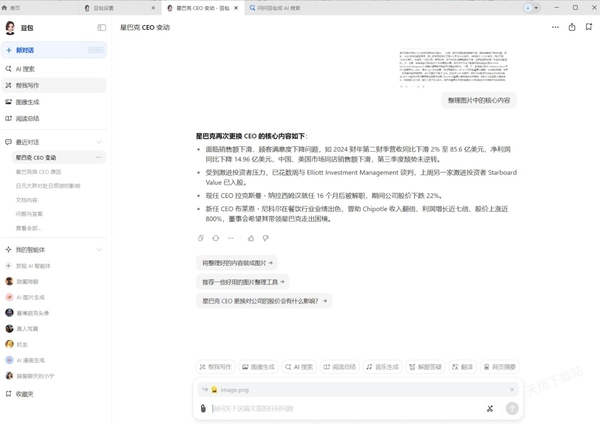Select 图像生成 chip above the input box
Image resolution: width=600 pixels, height=424 pixels.
(258, 367)
